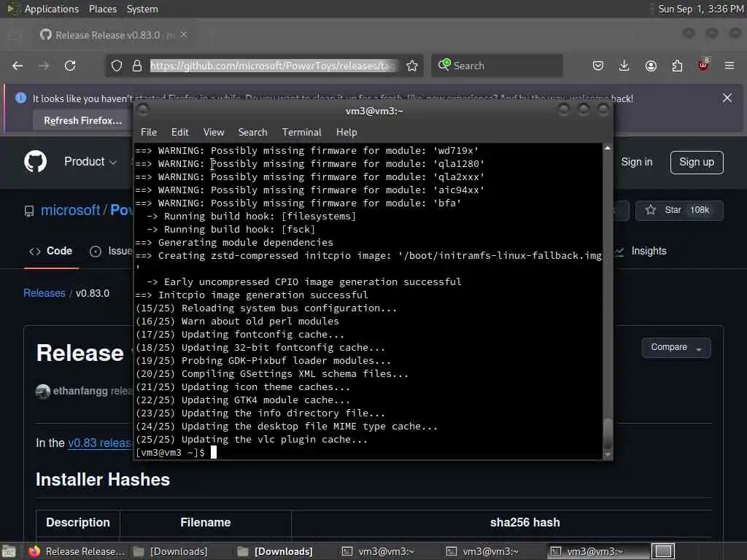This screenshot has height=560, width=747.
Task: Focus the Firefox URL address bar
Action: point(273,66)
